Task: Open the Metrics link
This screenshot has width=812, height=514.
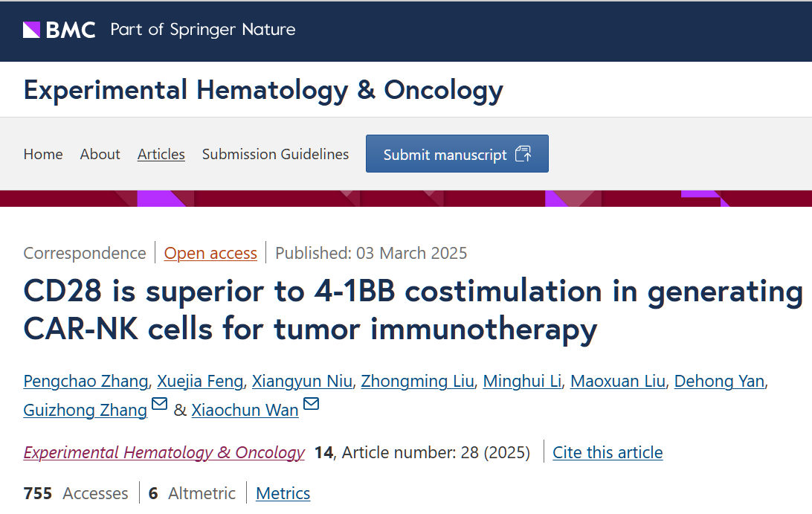Action: pos(283,493)
